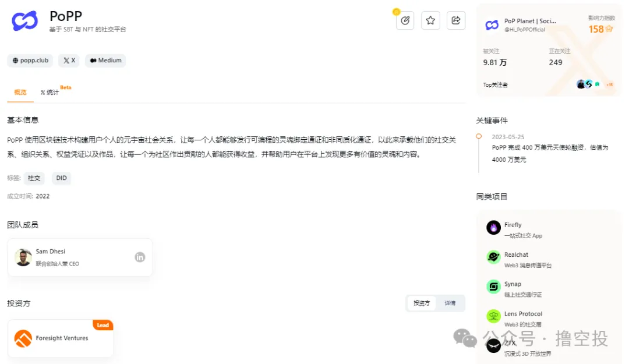Open the Realchat project
Viewport: 629px width, 364px height.
click(516, 255)
